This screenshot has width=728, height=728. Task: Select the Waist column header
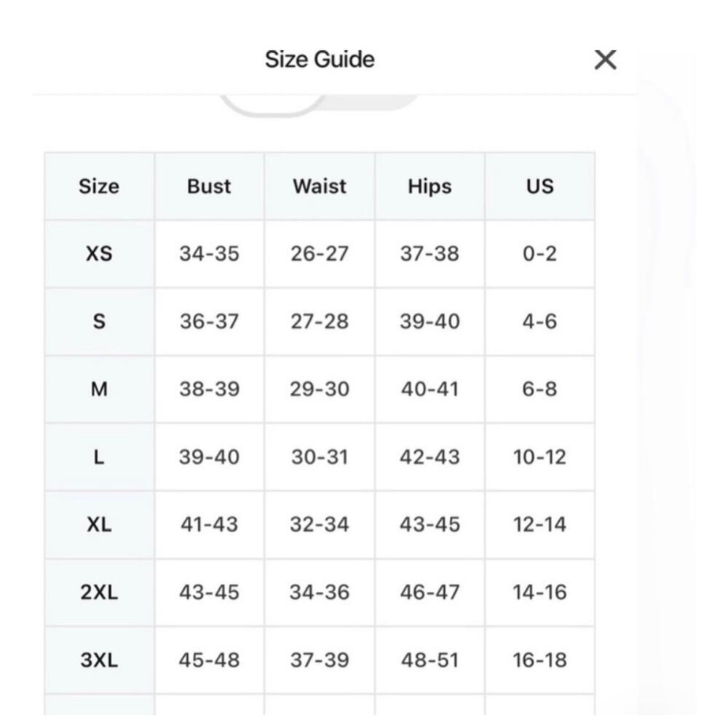click(320, 186)
